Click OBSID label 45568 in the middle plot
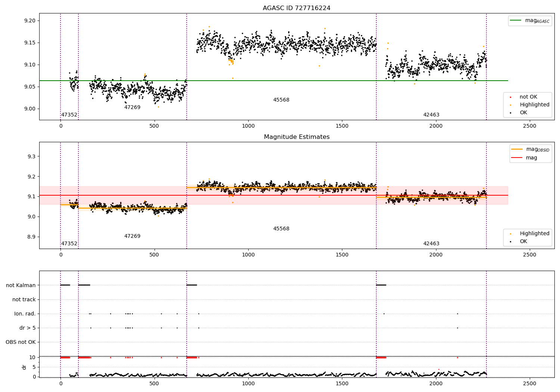Image resolution: width=560 pixels, height=392 pixels. coord(281,228)
